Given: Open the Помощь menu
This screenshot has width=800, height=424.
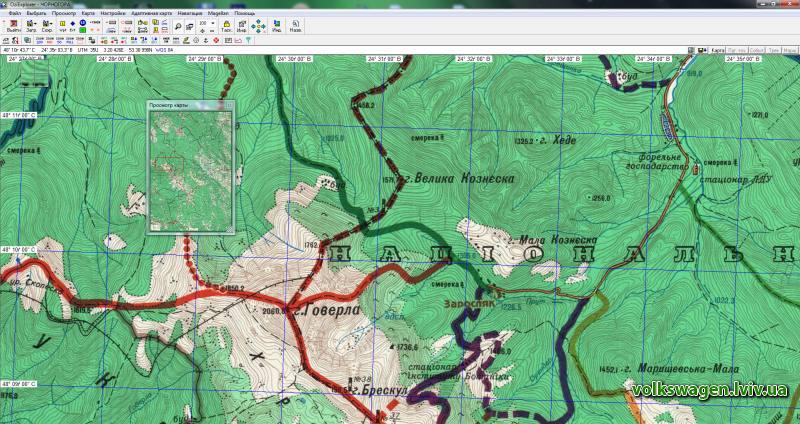Looking at the screenshot, I should pyautogui.click(x=244, y=13).
